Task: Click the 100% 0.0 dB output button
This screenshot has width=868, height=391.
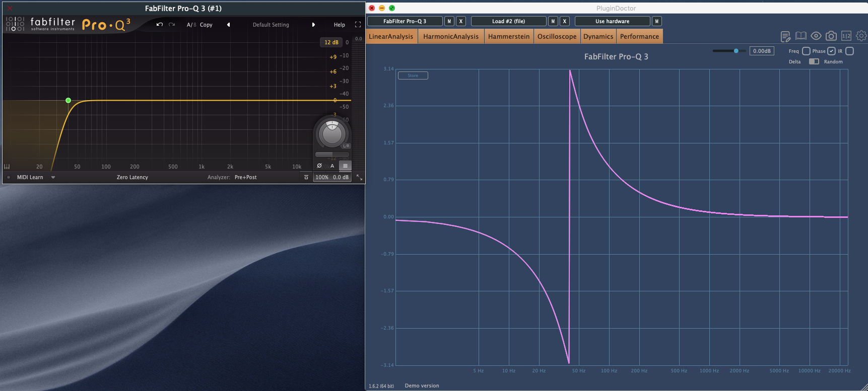Action: (x=332, y=177)
